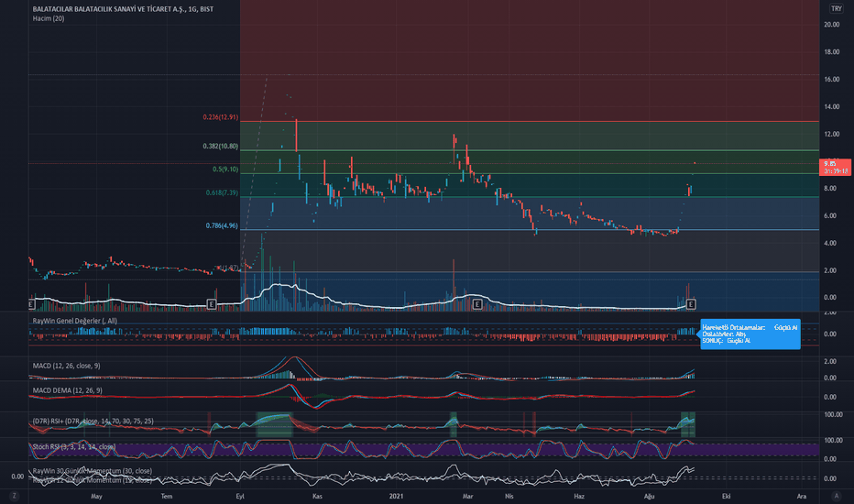
Task: Click Haz on the time axis
Action: 579,497
